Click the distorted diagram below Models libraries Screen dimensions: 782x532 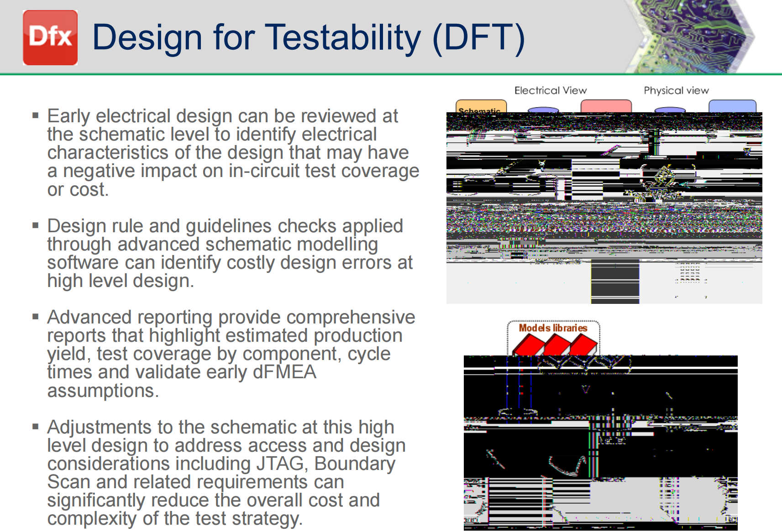(601, 443)
